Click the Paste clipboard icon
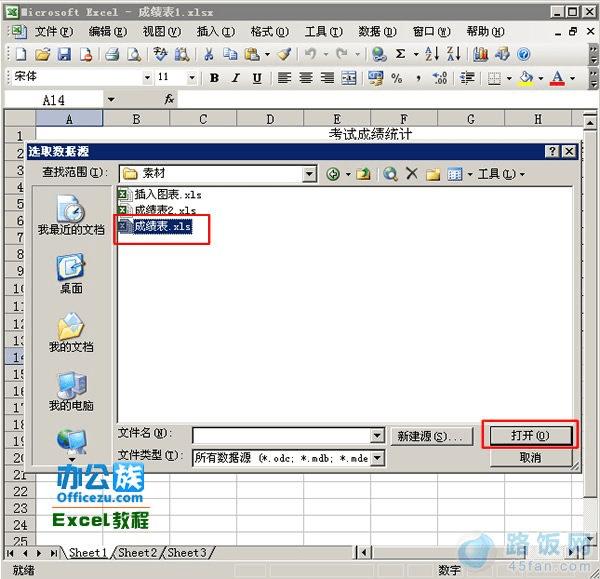The height and width of the screenshot is (579, 600). (252, 54)
